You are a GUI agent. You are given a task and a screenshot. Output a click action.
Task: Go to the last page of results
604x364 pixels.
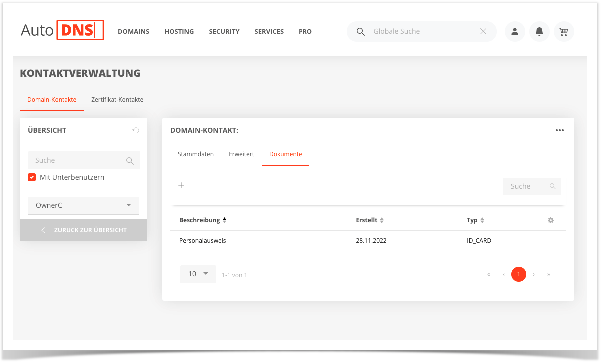point(549,274)
